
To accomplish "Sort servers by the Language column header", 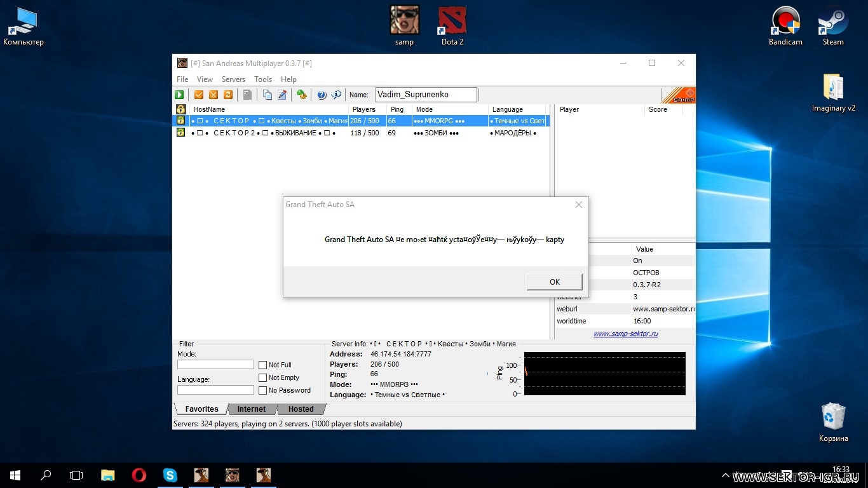I will (517, 109).
